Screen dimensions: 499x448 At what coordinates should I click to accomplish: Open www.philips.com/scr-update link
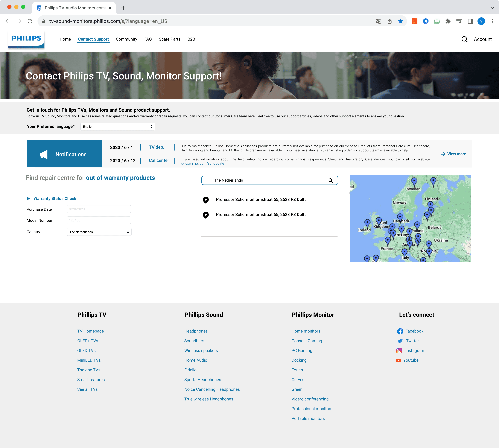[x=202, y=163]
